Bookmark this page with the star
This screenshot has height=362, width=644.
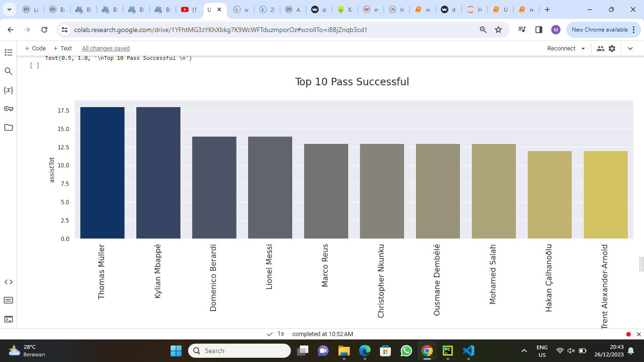(x=498, y=30)
